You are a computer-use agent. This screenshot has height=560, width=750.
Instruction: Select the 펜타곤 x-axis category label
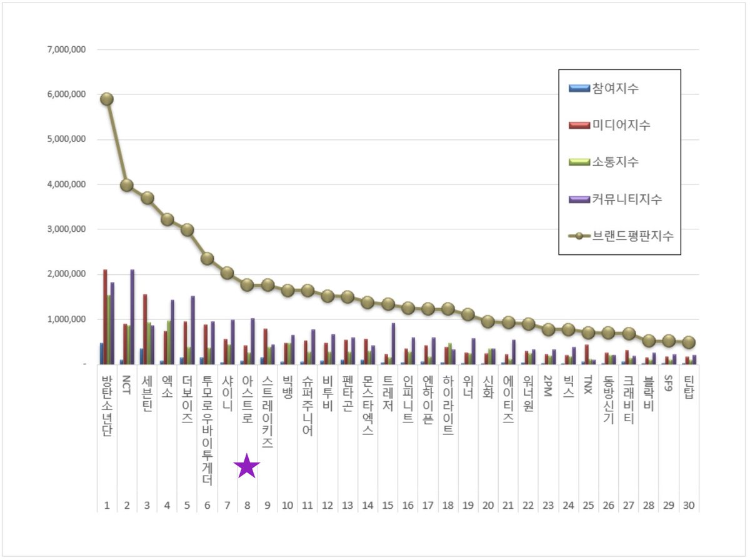[347, 394]
